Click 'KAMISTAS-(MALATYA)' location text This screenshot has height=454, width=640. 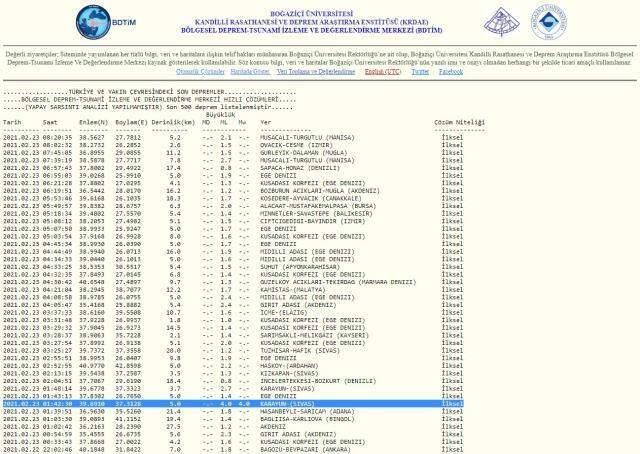293,289
